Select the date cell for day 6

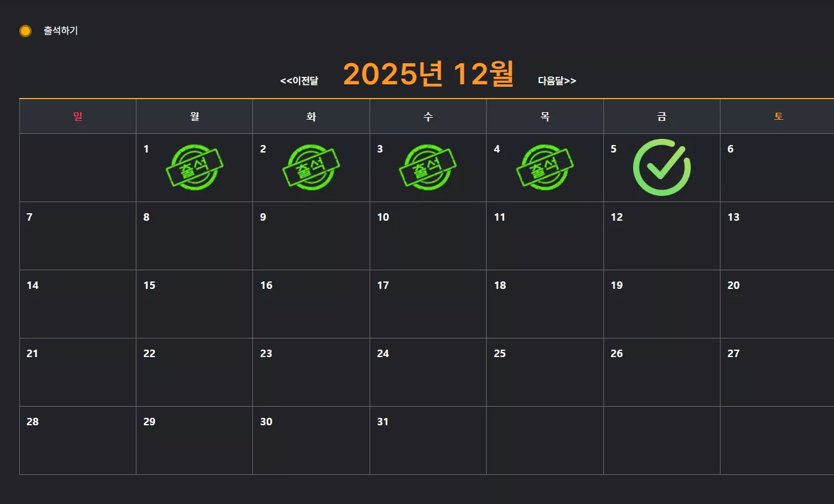coord(778,168)
